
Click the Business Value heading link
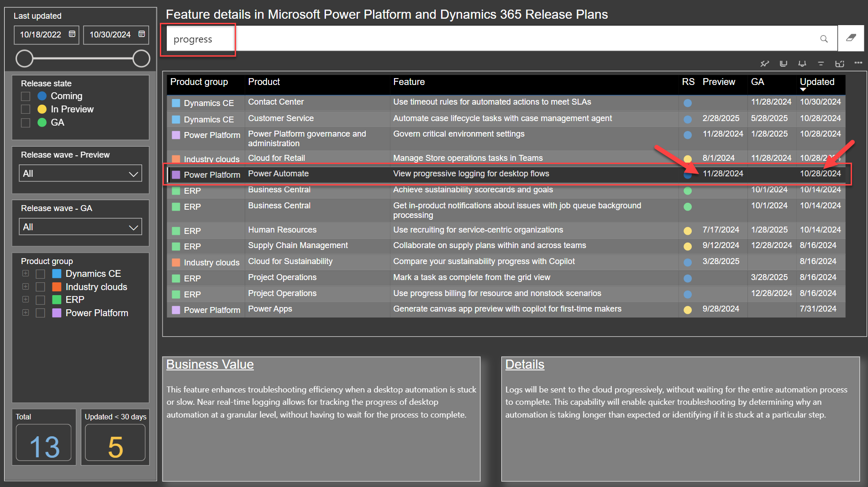click(210, 365)
